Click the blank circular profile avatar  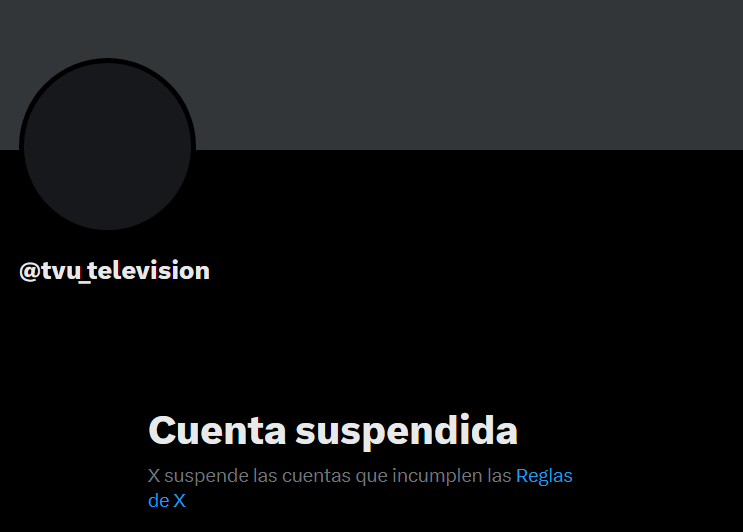tap(108, 144)
